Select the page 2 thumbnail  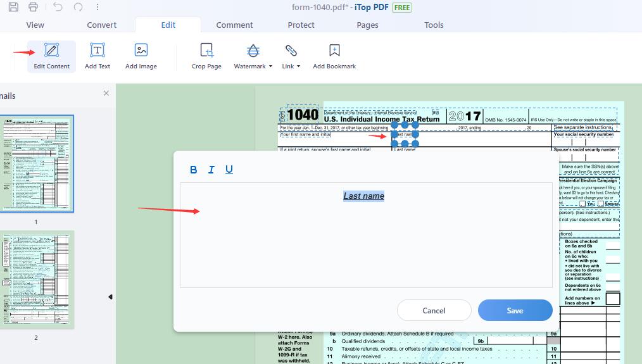tap(36, 279)
